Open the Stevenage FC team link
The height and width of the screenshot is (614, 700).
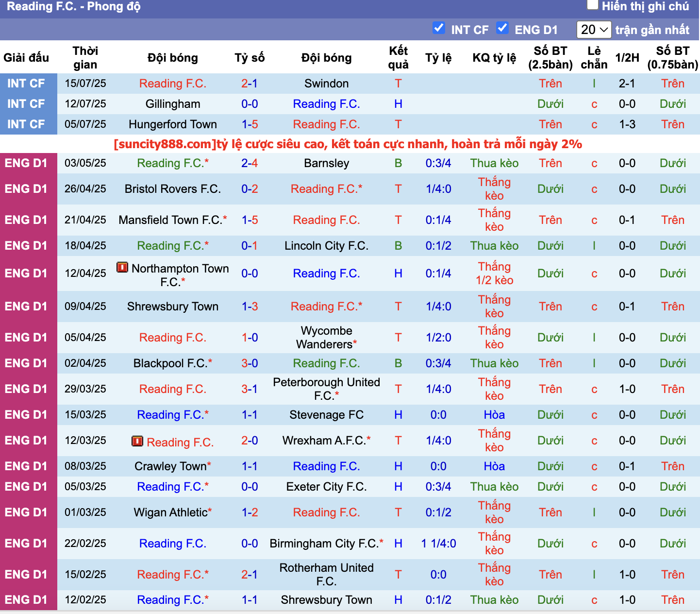[x=327, y=415]
